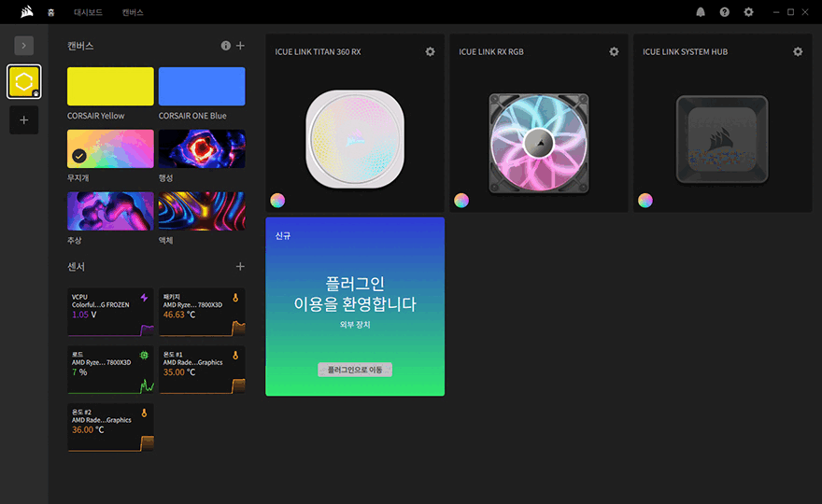The height and width of the screenshot is (504, 822).
Task: Click the 센서 section heading
Action: 76,267
